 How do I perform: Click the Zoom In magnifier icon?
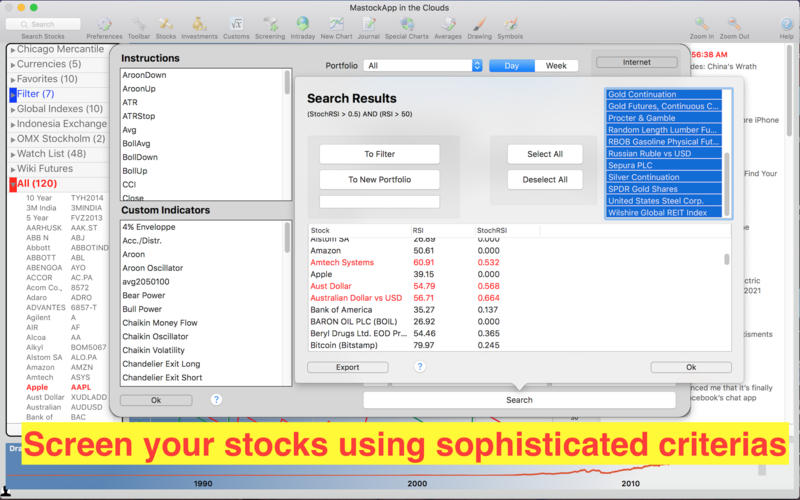pyautogui.click(x=702, y=24)
